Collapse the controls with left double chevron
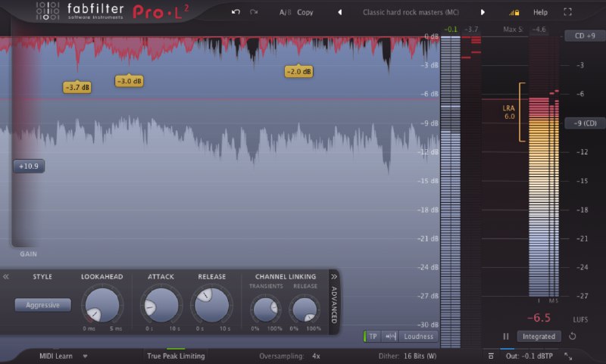This screenshot has width=606, height=364. 6,277
